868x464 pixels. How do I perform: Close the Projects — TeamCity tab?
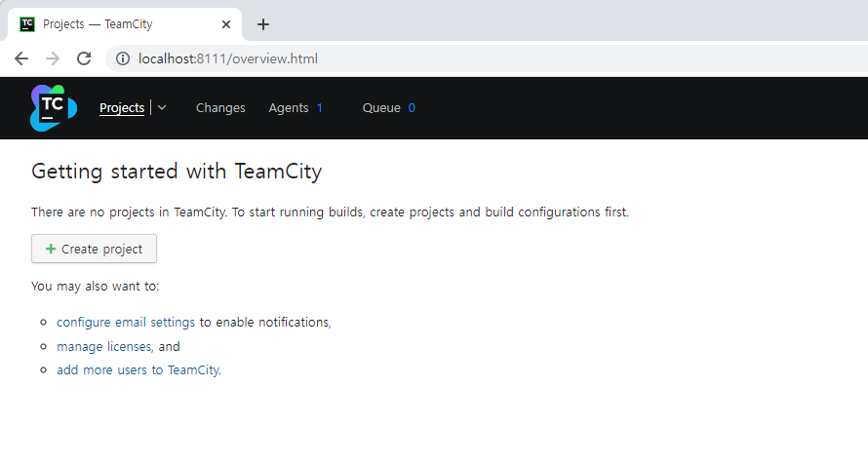(x=226, y=24)
